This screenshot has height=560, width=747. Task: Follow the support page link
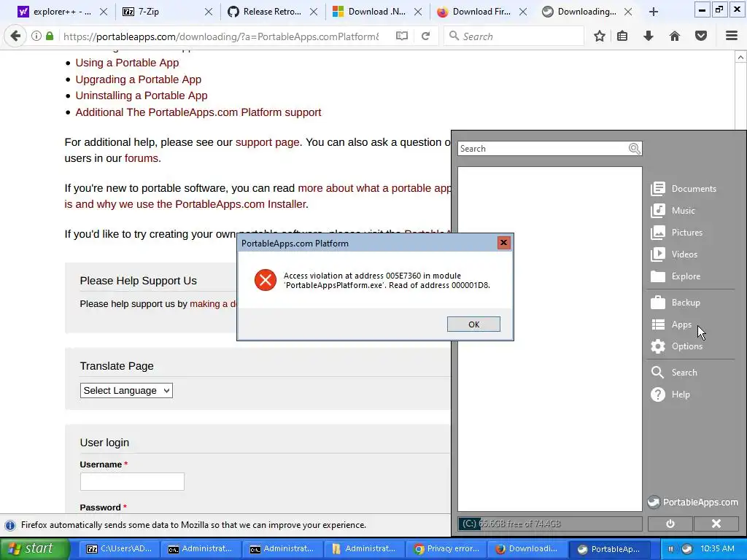[267, 142]
